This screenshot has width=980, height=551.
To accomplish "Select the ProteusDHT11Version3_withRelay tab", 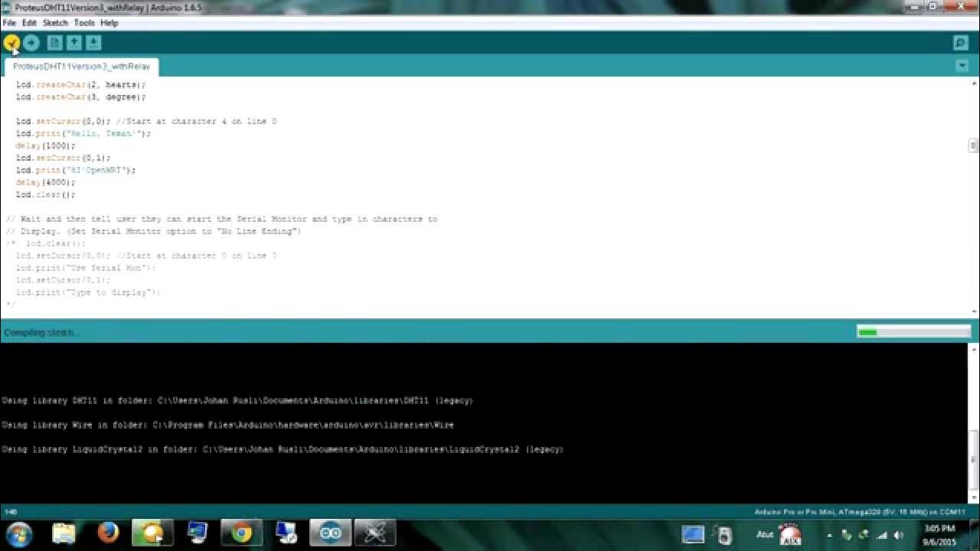I will point(81,67).
